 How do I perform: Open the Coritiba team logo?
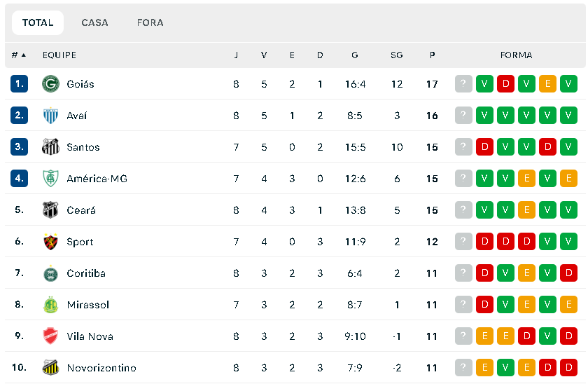[50, 274]
